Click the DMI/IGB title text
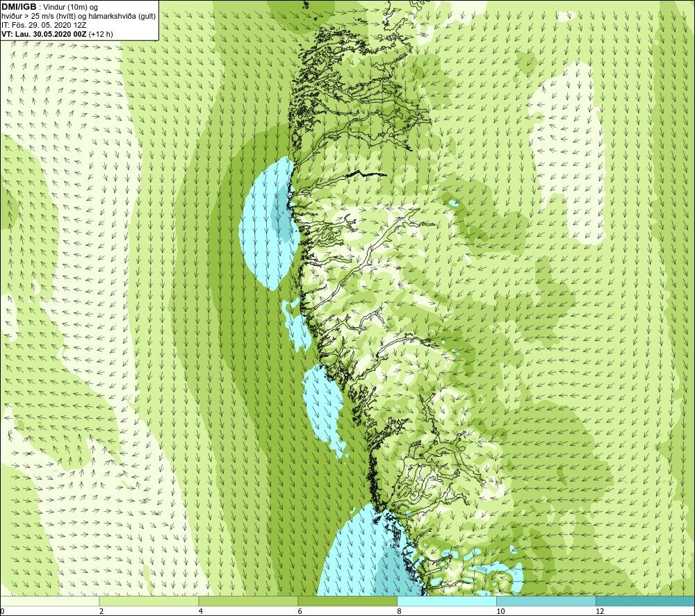This screenshot has width=695, height=616. [x=19, y=7]
